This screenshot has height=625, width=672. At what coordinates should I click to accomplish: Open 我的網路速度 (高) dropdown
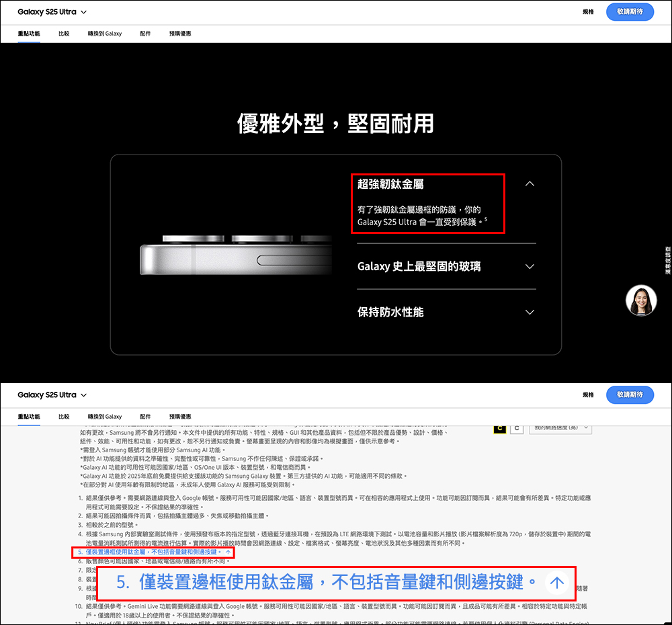[x=560, y=428]
